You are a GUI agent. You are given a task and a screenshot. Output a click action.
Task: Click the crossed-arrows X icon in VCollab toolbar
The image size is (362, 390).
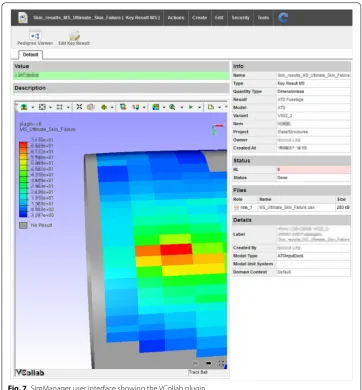79,107
